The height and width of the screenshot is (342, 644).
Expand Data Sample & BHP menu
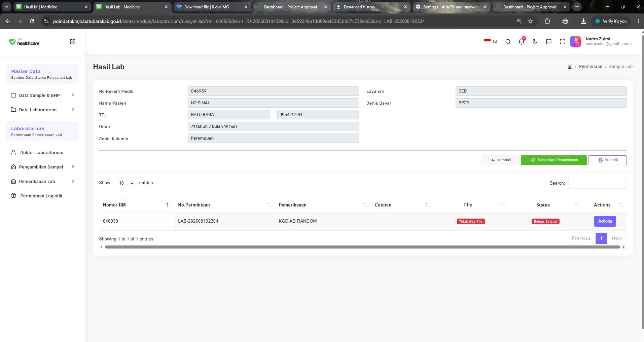pos(42,95)
